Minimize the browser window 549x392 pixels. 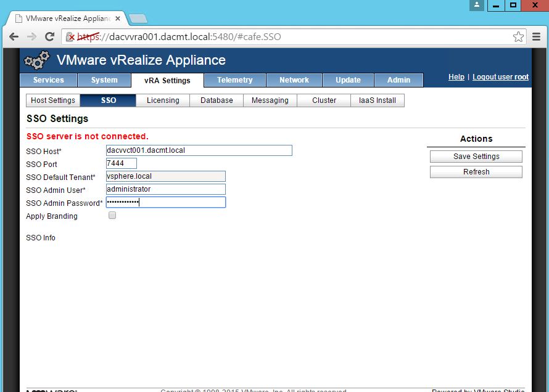tap(496, 5)
